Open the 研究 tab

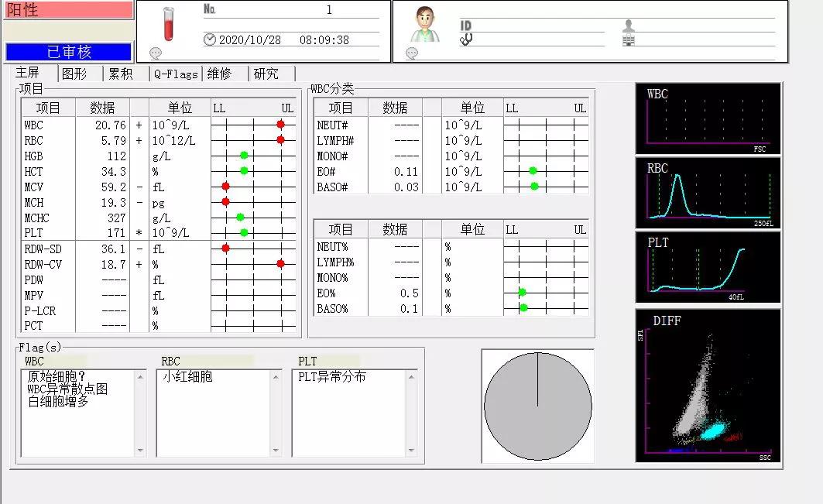tap(267, 74)
